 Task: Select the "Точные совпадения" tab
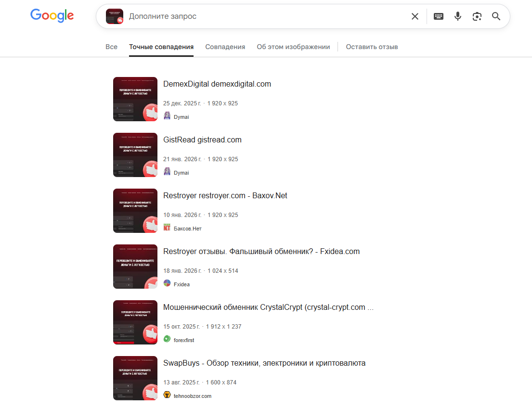point(161,47)
